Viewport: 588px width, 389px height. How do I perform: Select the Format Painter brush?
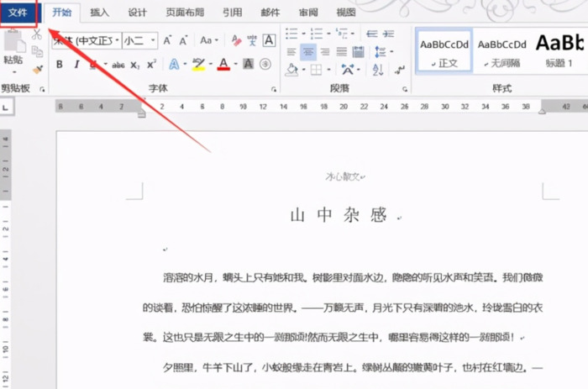[38, 69]
